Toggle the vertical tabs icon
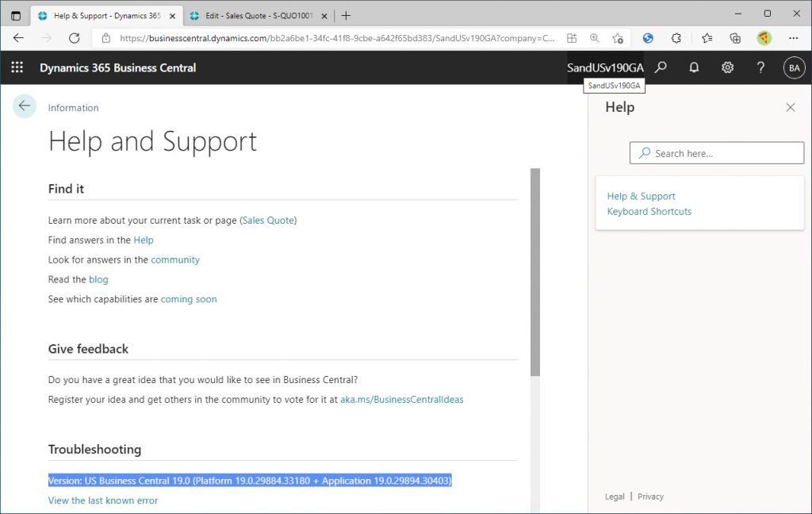 click(16, 16)
